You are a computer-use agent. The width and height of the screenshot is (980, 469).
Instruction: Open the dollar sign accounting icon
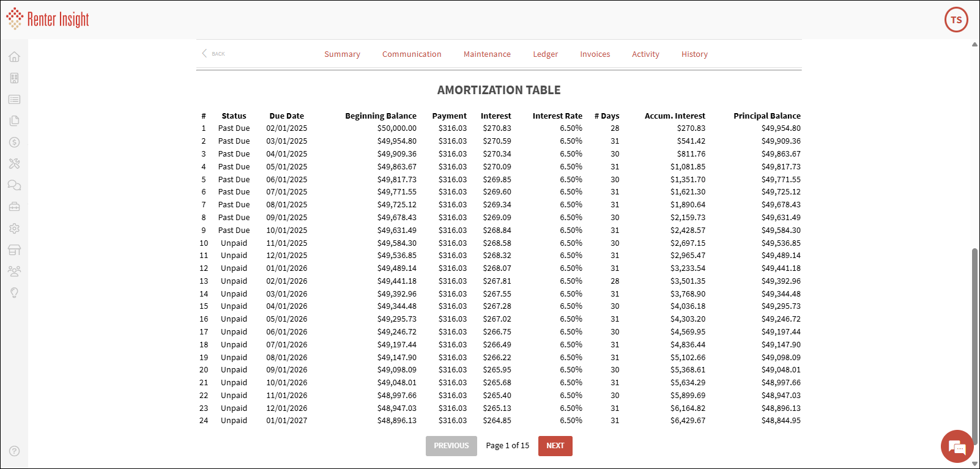[x=15, y=142]
